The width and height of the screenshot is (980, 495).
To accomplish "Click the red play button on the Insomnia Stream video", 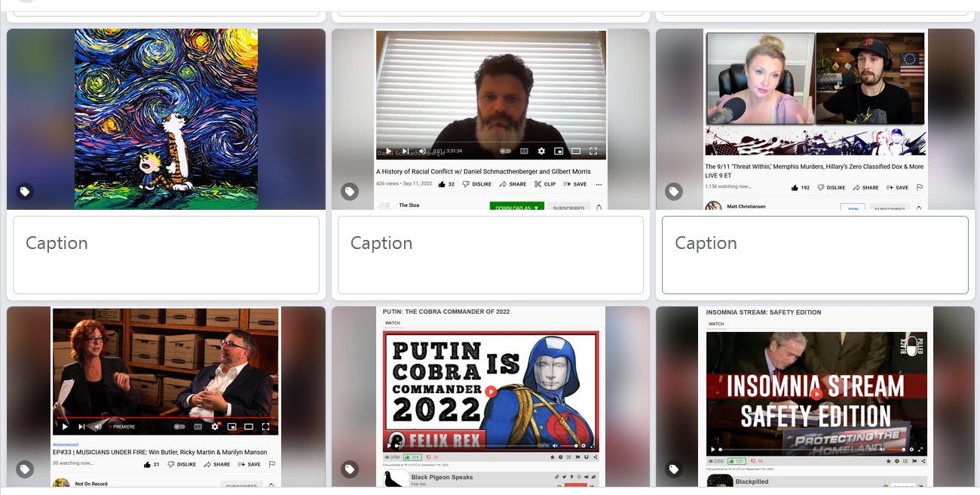I will coord(816,393).
